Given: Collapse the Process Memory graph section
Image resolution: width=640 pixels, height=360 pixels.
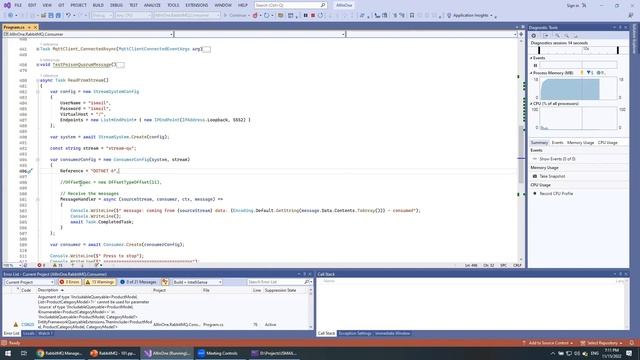Looking at the screenshot, I should 531,73.
